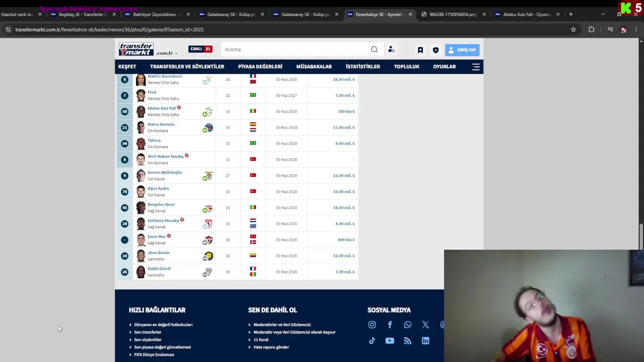Screen dimensions: 644x362
Task: Click the club crest next to Marco Asensio
Action: tap(208, 128)
